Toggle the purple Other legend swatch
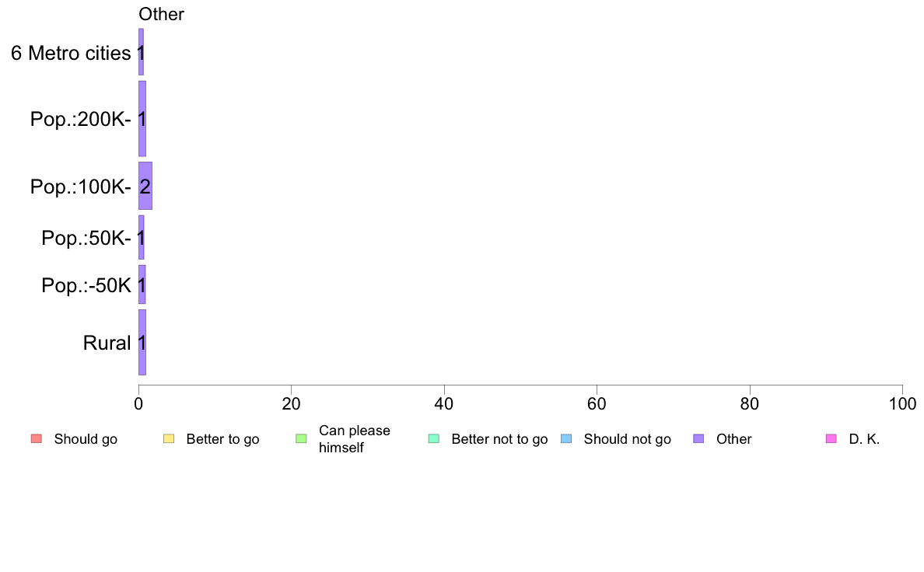The width and height of the screenshot is (924, 572). click(x=699, y=439)
